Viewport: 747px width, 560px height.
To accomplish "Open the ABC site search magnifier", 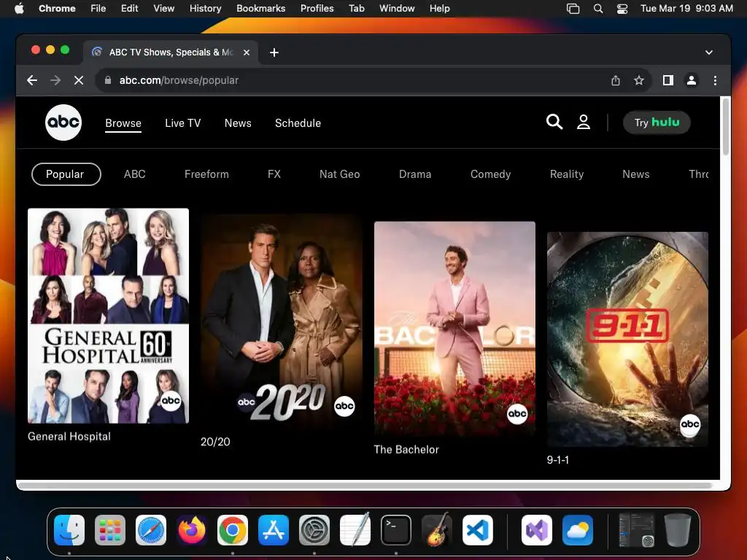I will (554, 122).
